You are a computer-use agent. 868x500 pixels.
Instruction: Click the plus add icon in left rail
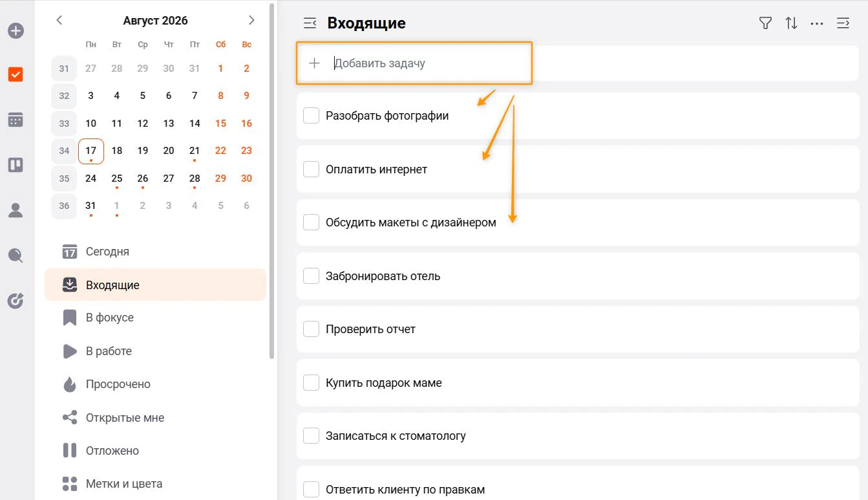[x=16, y=30]
